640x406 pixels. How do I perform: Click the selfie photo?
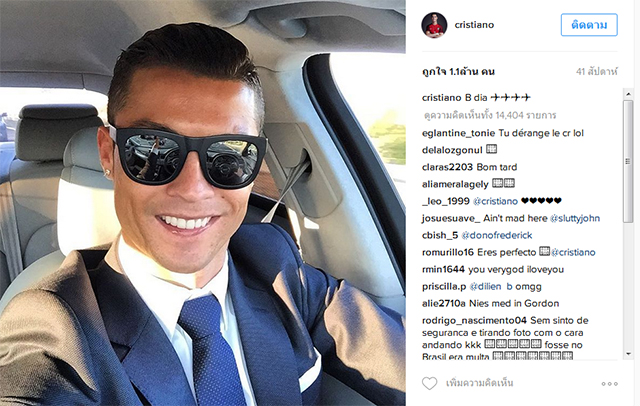pyautogui.click(x=203, y=203)
